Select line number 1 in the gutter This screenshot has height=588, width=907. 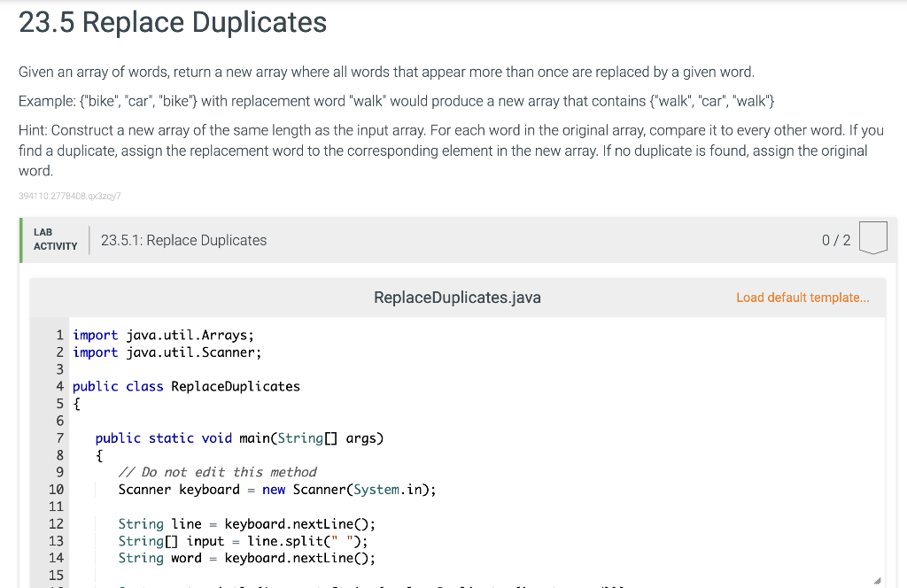59,335
